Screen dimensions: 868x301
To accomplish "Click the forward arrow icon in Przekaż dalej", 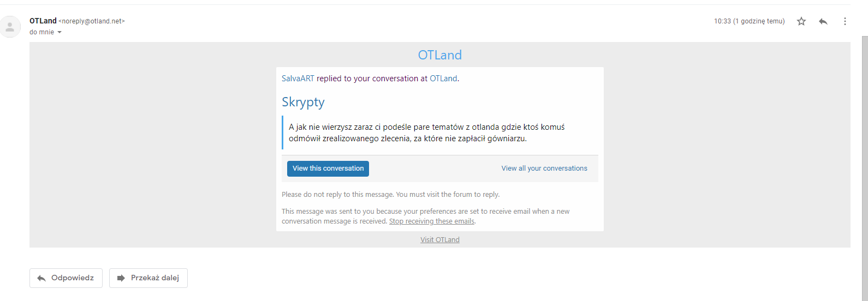I will click(x=121, y=278).
